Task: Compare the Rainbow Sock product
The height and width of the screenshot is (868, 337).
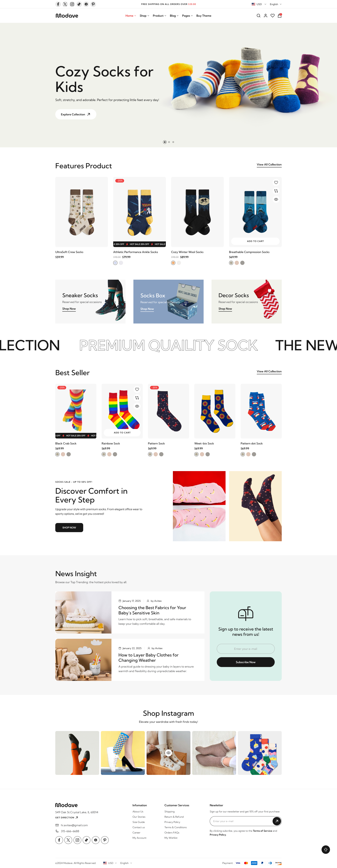Action: click(137, 398)
